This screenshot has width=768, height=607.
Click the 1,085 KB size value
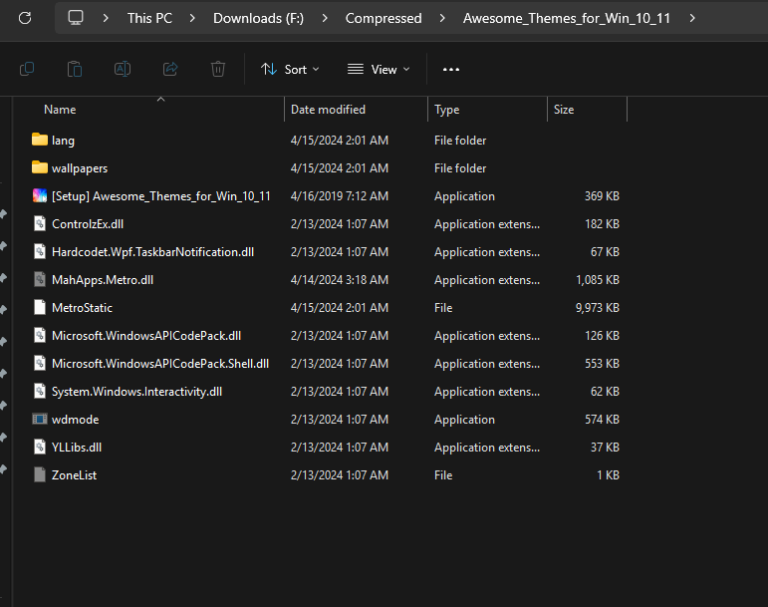pos(598,280)
